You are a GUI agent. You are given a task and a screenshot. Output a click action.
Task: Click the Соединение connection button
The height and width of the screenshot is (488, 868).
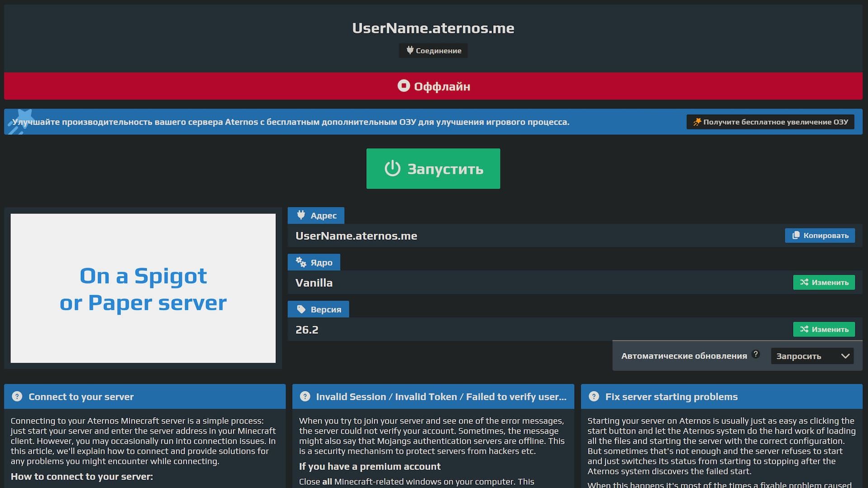433,51
